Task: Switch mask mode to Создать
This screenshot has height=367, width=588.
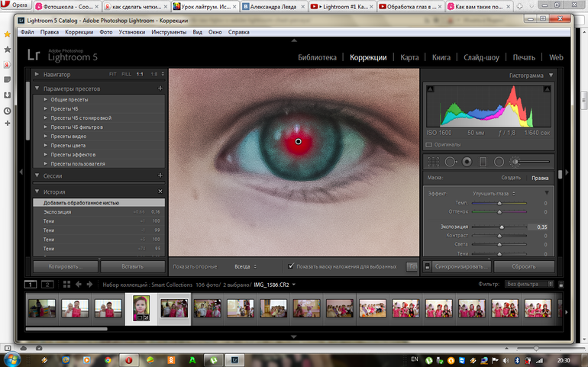Action: [511, 178]
